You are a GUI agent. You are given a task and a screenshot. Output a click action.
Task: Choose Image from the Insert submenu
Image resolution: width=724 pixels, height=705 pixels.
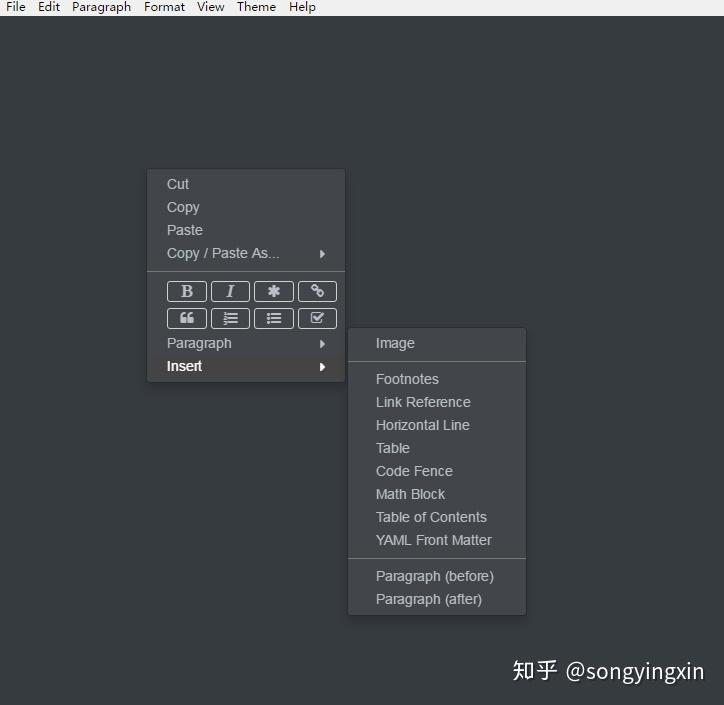(x=437, y=343)
